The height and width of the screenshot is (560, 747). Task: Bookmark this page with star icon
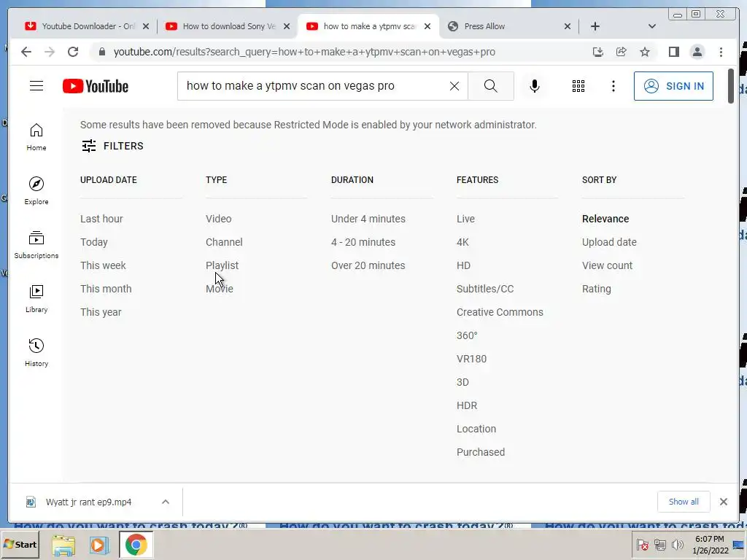pyautogui.click(x=645, y=52)
